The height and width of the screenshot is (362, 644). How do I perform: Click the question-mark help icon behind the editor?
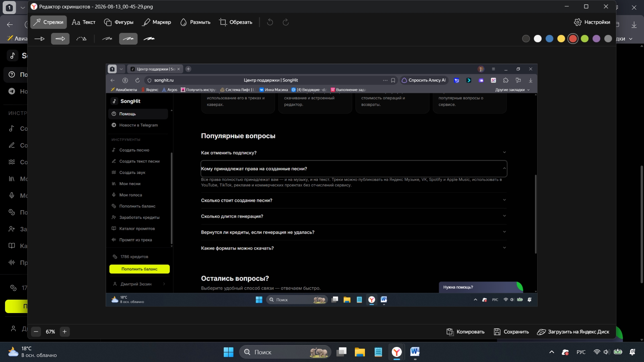pyautogui.click(x=12, y=74)
